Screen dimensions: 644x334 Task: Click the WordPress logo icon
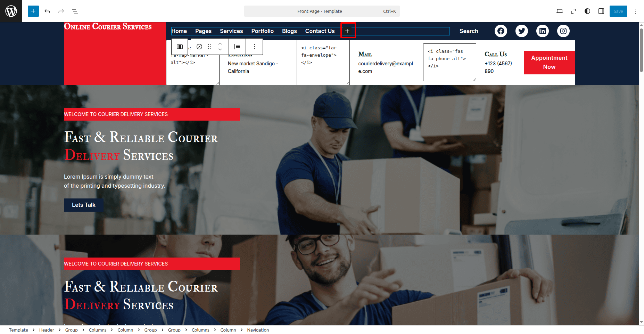pyautogui.click(x=11, y=11)
